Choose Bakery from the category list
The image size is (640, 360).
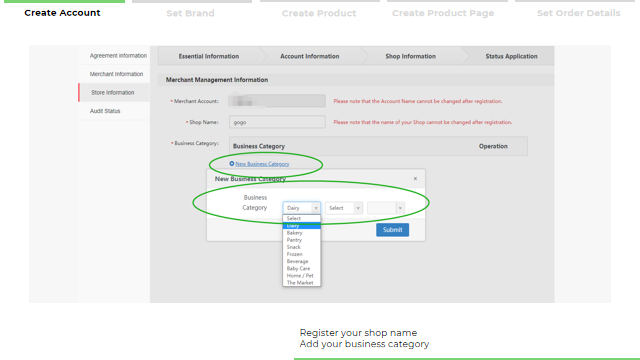click(302, 233)
